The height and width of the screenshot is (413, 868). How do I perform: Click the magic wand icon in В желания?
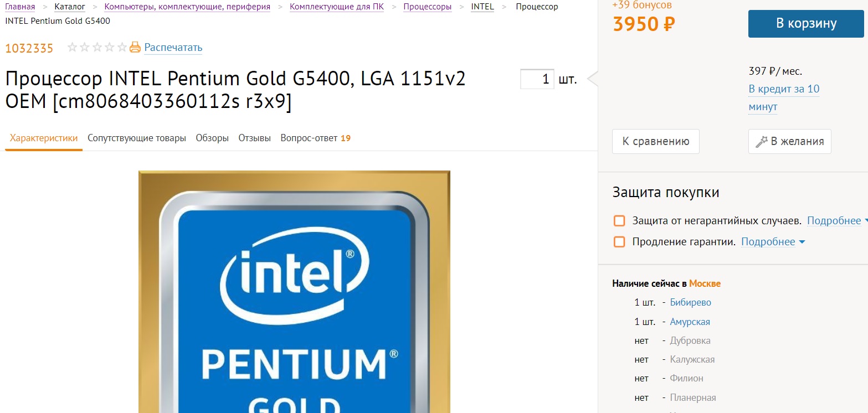click(761, 141)
